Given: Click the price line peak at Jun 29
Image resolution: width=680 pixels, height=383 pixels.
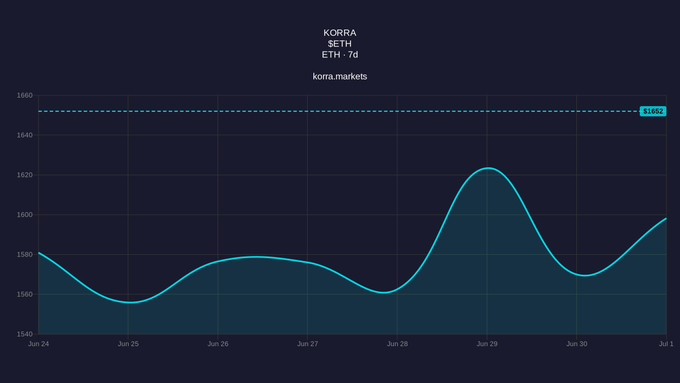Looking at the screenshot, I should tap(488, 168).
